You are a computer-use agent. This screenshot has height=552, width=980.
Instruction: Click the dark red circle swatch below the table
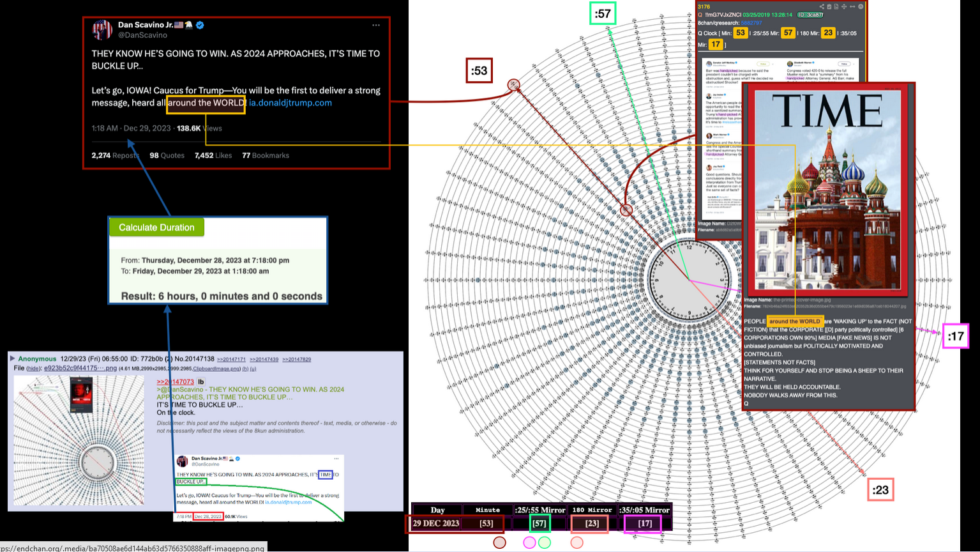(x=500, y=542)
